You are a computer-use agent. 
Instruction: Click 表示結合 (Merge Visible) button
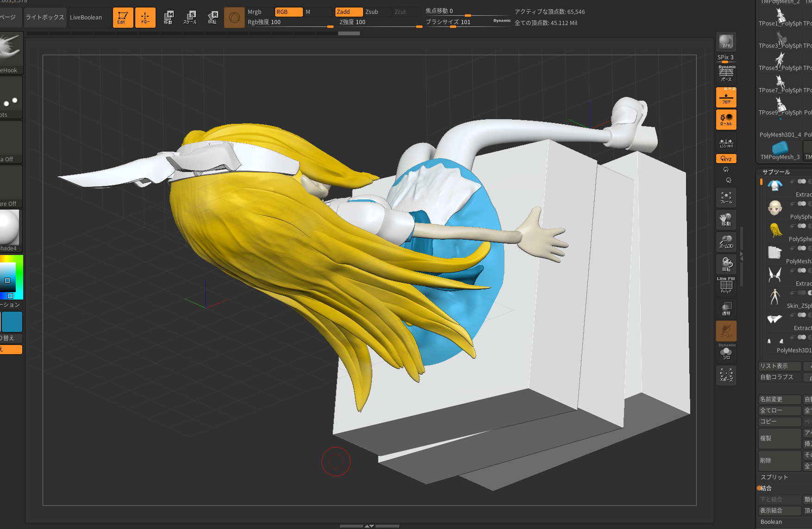780,511
